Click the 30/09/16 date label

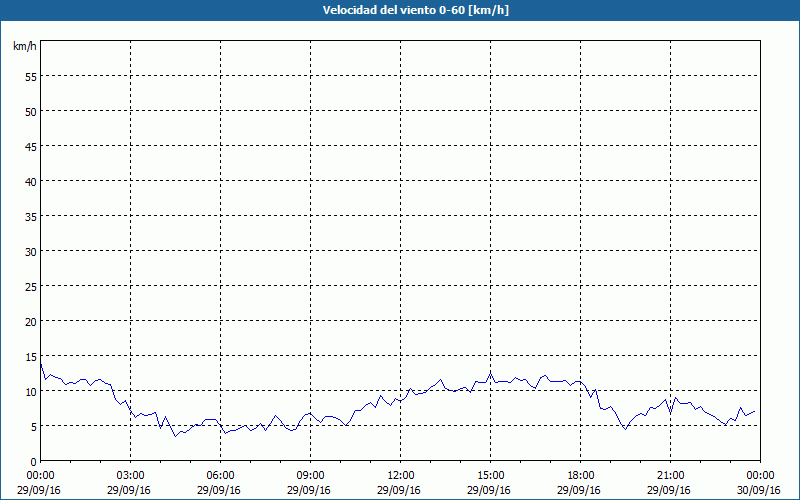point(760,490)
